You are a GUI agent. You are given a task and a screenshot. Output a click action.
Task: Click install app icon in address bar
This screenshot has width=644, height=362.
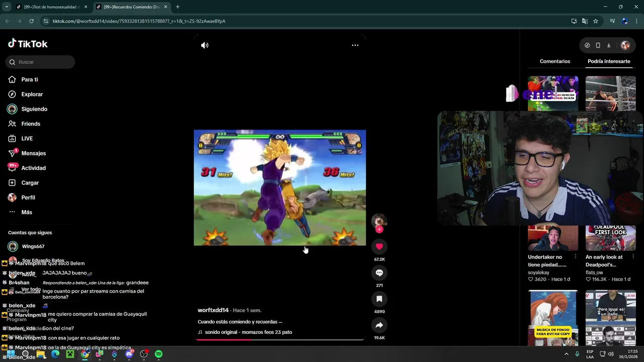pos(574,21)
